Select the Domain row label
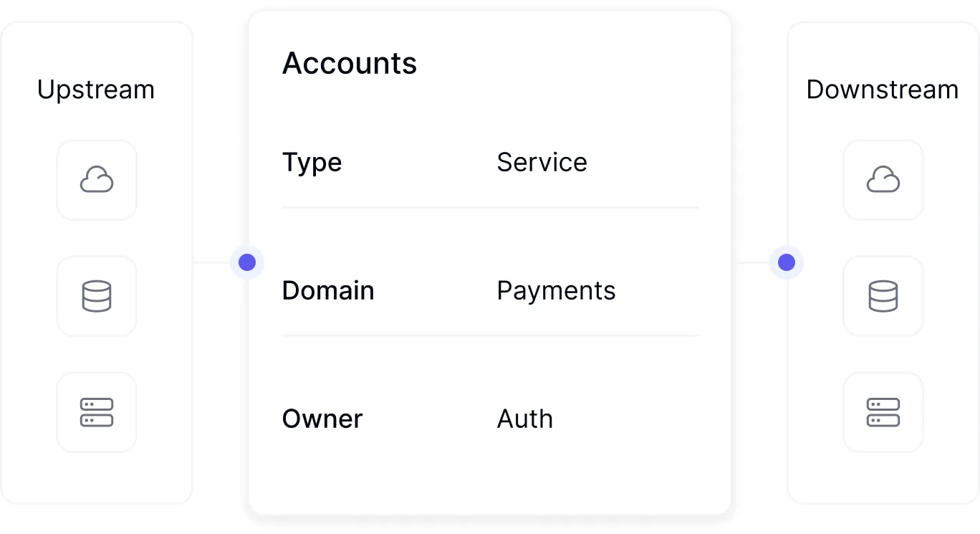 coord(328,290)
